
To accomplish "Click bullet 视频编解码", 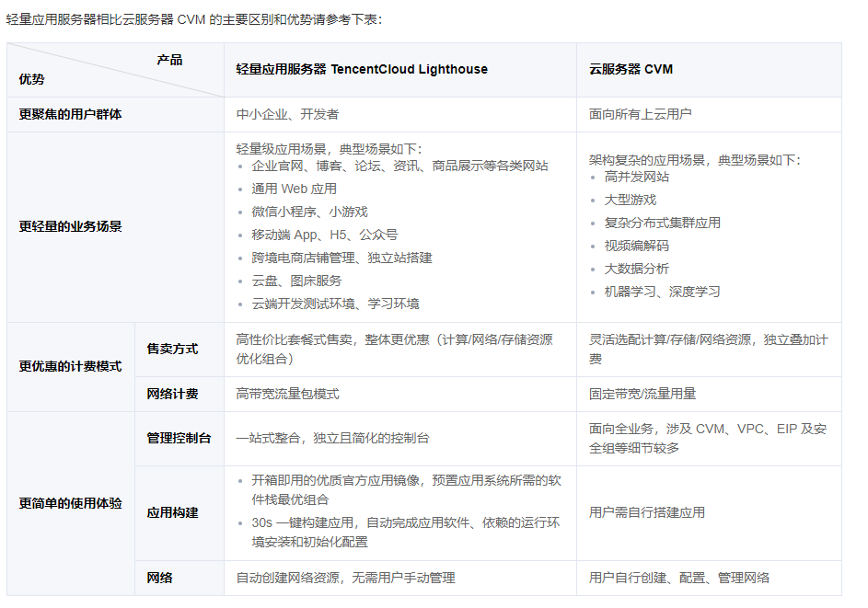I will point(637,247).
